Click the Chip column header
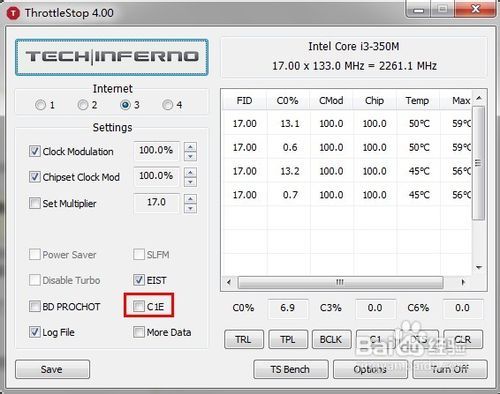 374,101
